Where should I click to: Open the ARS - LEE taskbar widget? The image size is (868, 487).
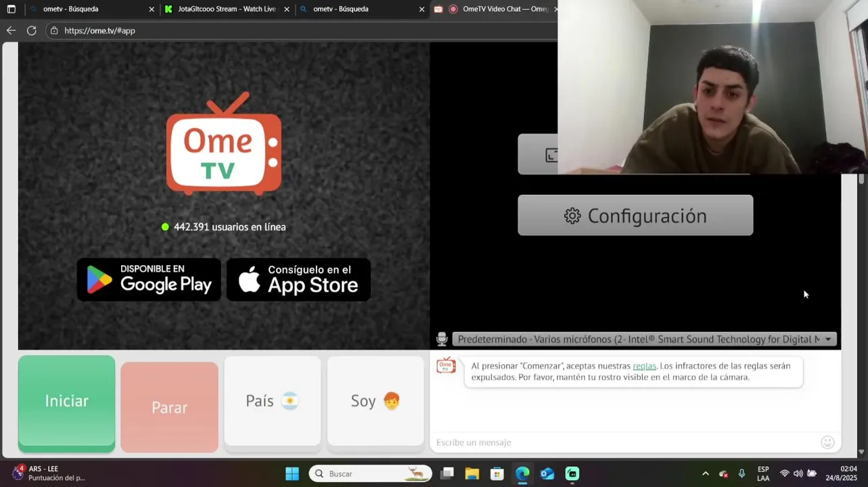49,473
